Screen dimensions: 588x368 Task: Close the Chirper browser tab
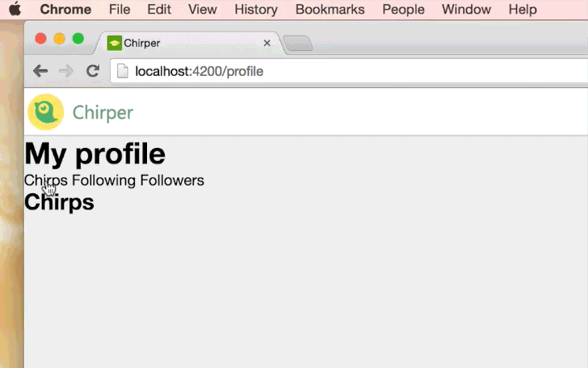coord(267,43)
